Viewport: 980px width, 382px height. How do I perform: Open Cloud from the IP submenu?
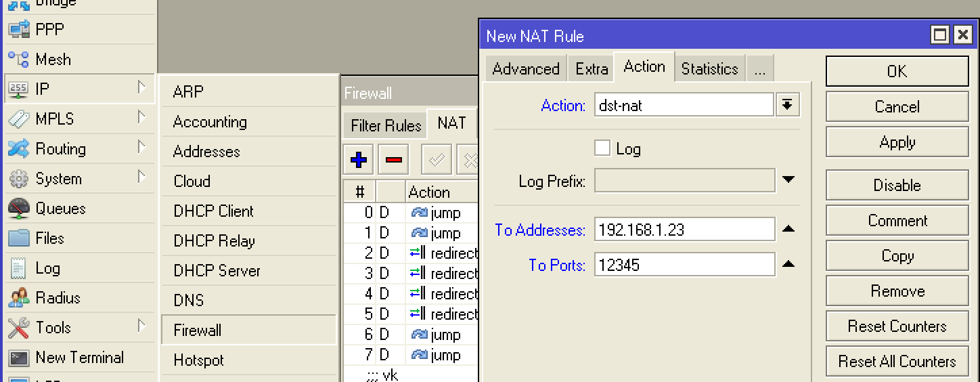click(249, 182)
